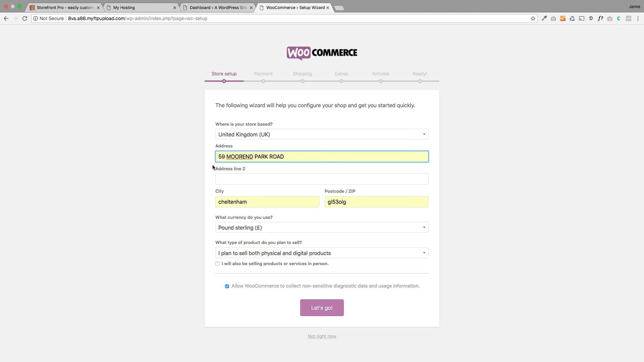Click the Postcode / ZIP field
The height and width of the screenshot is (362, 644).
pos(376,202)
